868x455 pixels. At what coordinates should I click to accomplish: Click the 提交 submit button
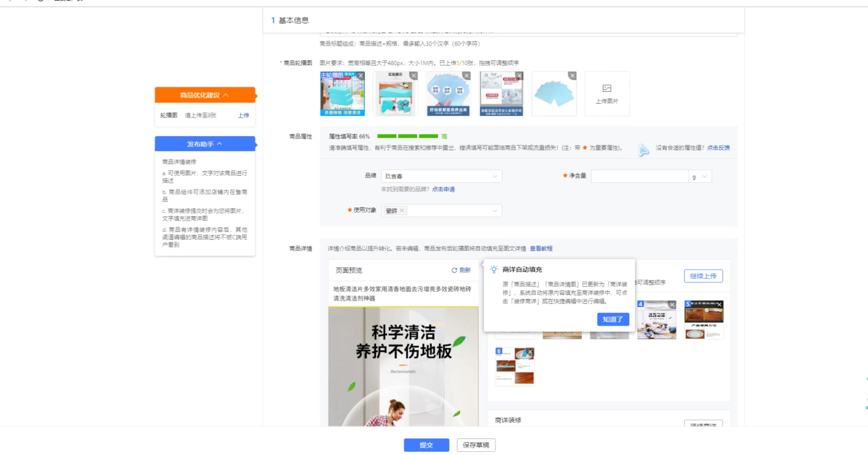pyautogui.click(x=426, y=445)
